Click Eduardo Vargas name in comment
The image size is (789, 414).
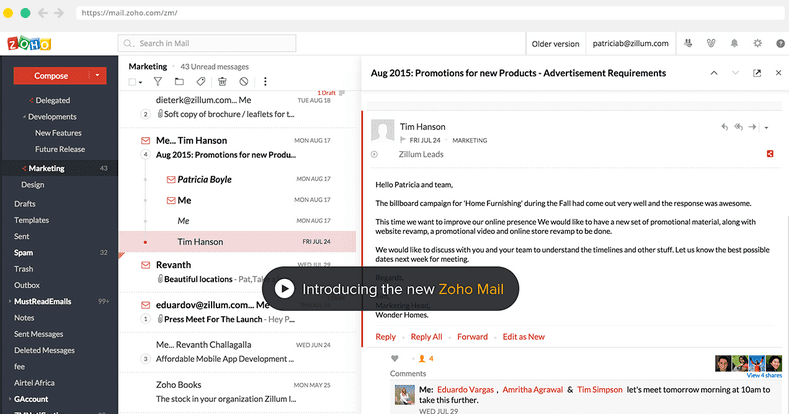point(465,389)
